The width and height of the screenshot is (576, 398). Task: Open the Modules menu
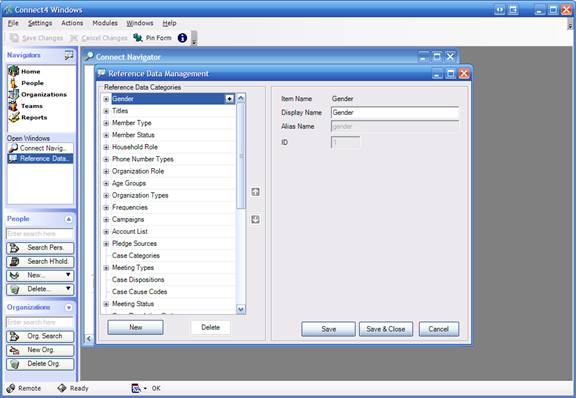105,23
